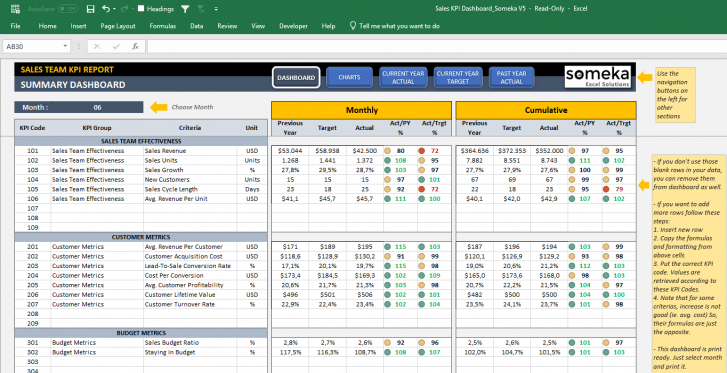The image size is (727, 373).
Task: Click into the formula bar input
Action: coord(436,46)
